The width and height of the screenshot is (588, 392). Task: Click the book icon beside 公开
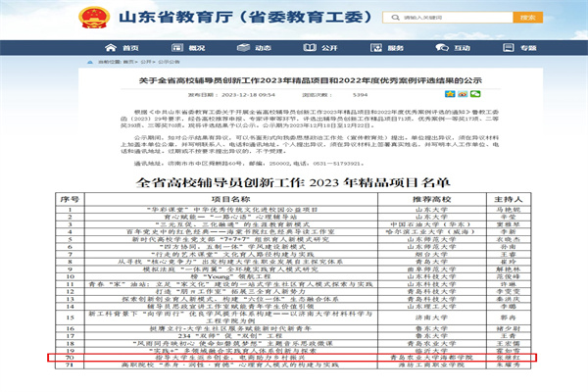310,47
